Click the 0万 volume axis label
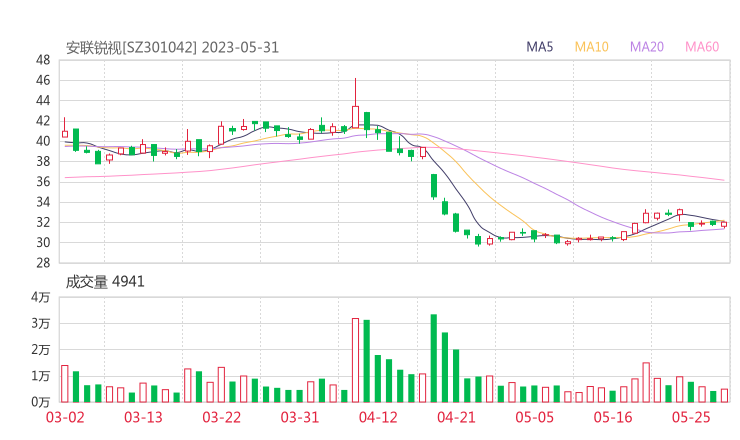The image size is (740, 440). [x=41, y=402]
